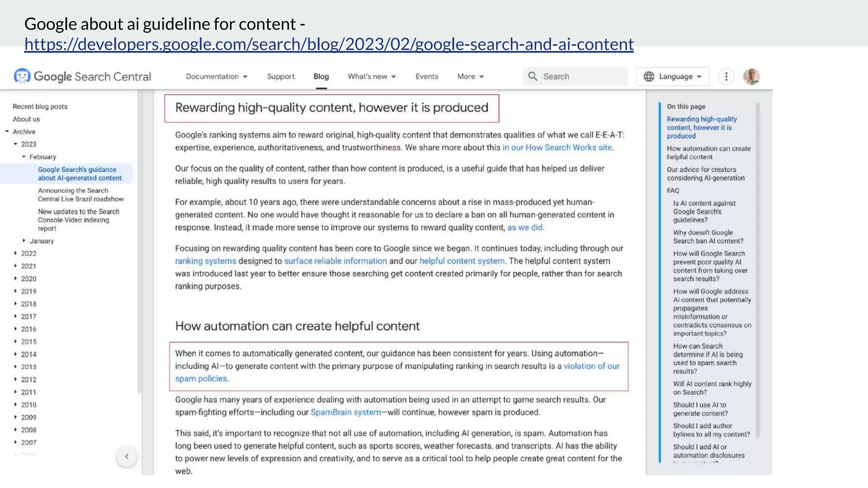This screenshot has height=488, width=868.
Task: Select the Blog tab
Action: pos(321,76)
